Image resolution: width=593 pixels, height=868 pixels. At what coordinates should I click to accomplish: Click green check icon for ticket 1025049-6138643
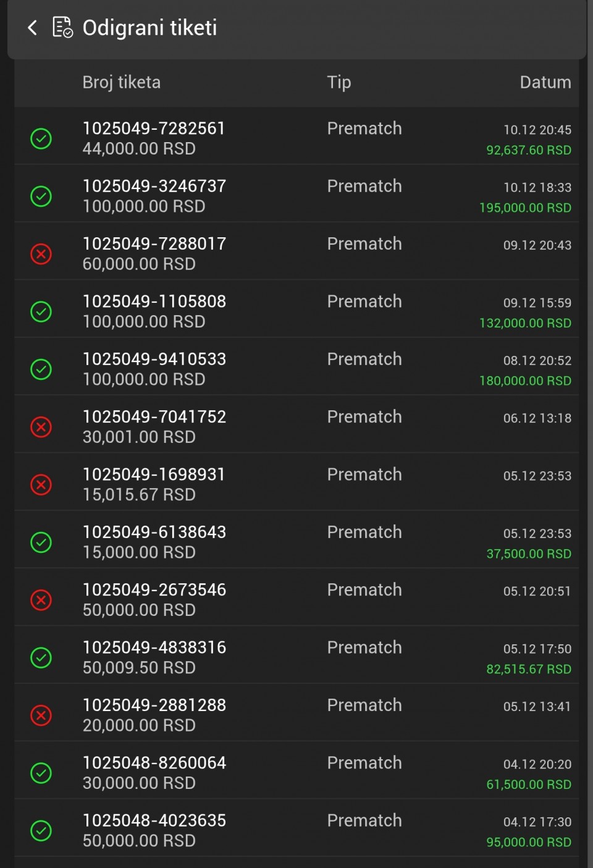pyautogui.click(x=41, y=542)
